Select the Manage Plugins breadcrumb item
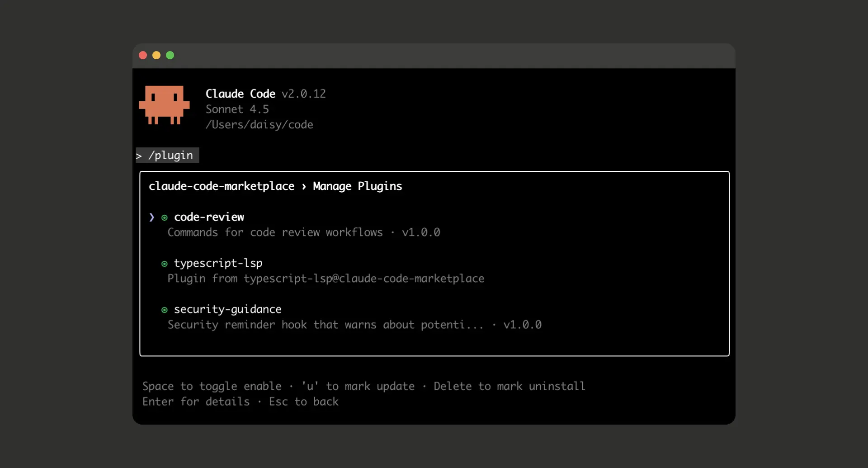This screenshot has height=468, width=868. [x=357, y=186]
